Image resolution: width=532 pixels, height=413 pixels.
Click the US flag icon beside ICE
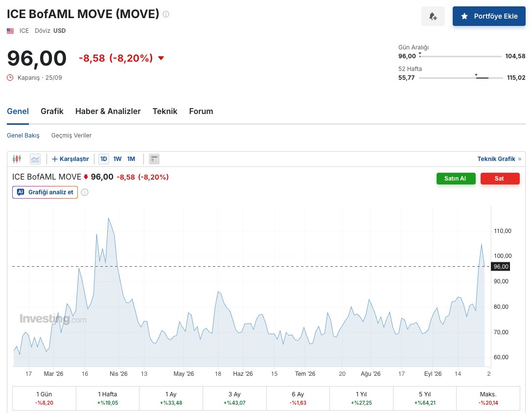(10, 31)
